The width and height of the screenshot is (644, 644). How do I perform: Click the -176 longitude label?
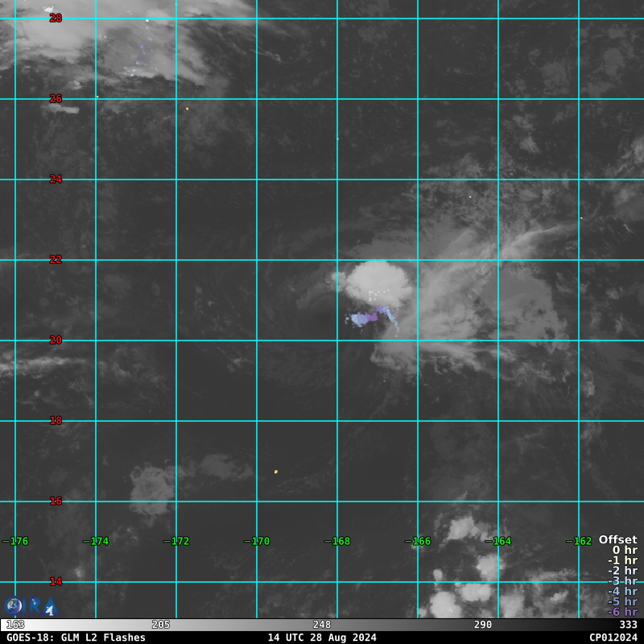coord(15,541)
